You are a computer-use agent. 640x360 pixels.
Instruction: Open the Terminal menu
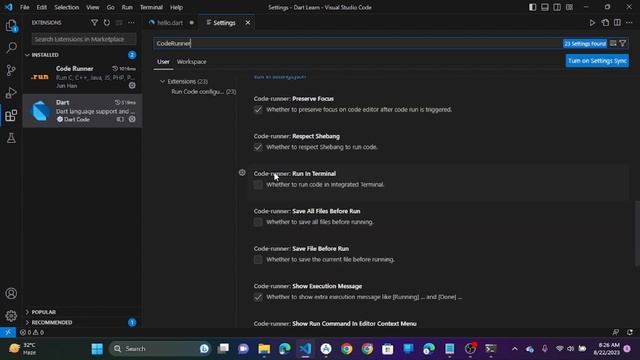coord(151,7)
